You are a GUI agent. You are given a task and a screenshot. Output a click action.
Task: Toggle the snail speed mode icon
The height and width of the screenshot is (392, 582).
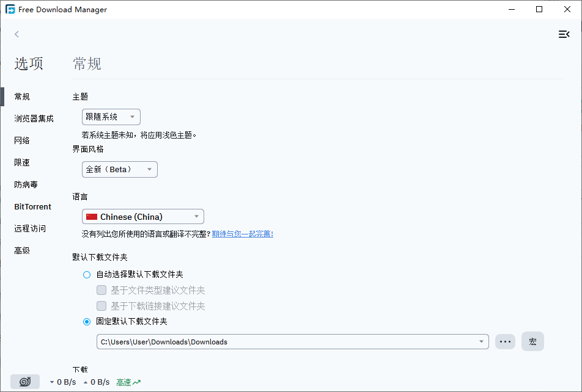(x=25, y=382)
